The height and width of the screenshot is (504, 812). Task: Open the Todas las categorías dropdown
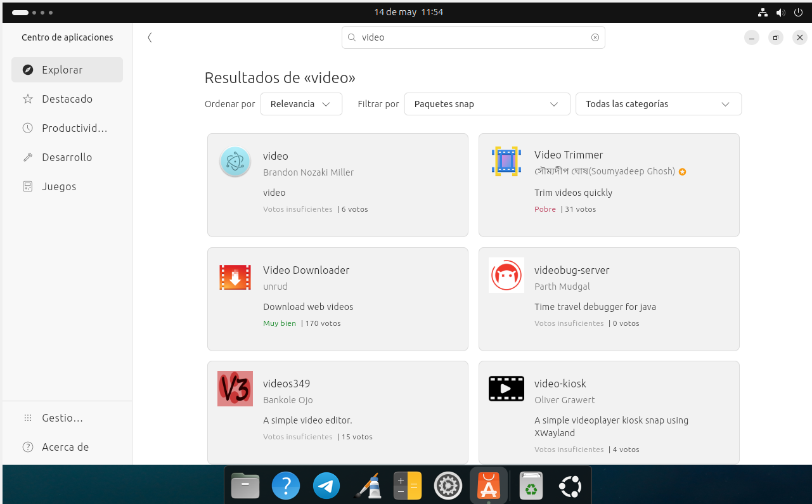click(x=658, y=104)
